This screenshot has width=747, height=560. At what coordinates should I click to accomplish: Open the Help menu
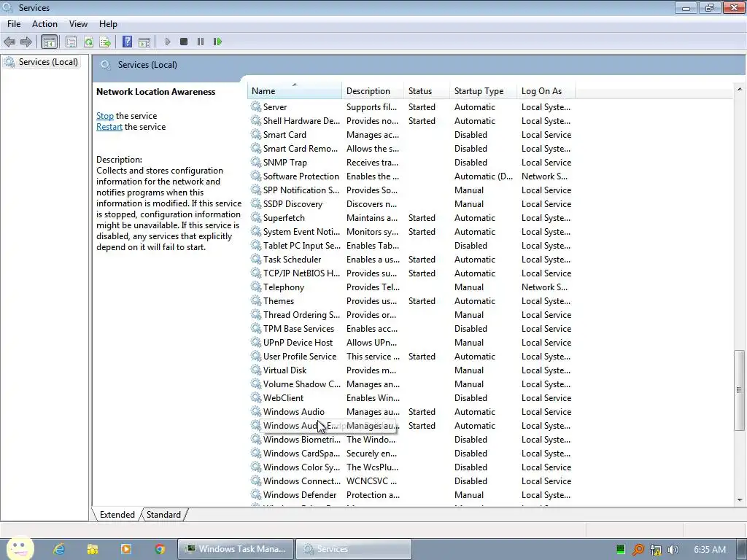coord(108,24)
